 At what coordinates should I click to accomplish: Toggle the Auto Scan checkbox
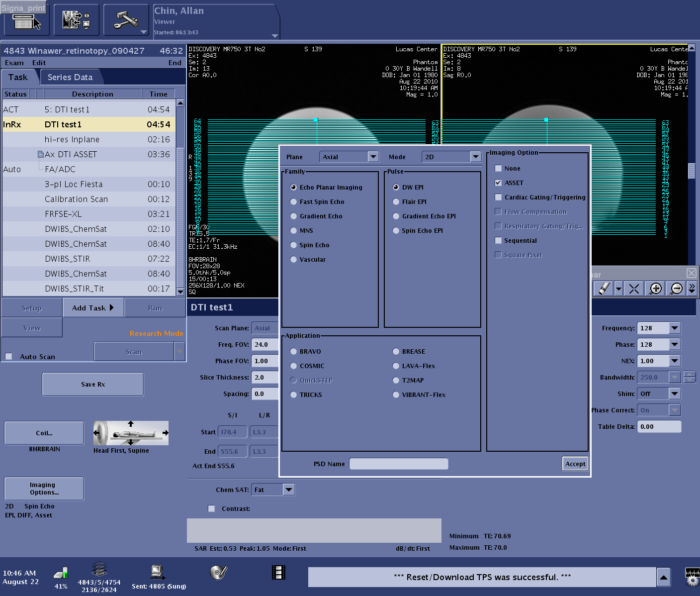tap(9, 356)
